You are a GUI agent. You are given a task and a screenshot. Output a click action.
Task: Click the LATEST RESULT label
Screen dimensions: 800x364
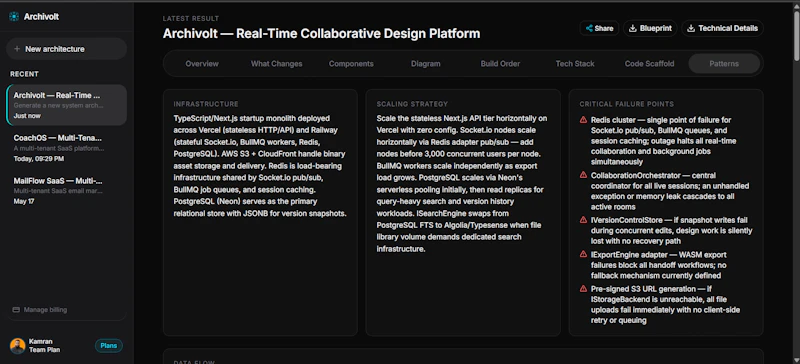click(191, 19)
